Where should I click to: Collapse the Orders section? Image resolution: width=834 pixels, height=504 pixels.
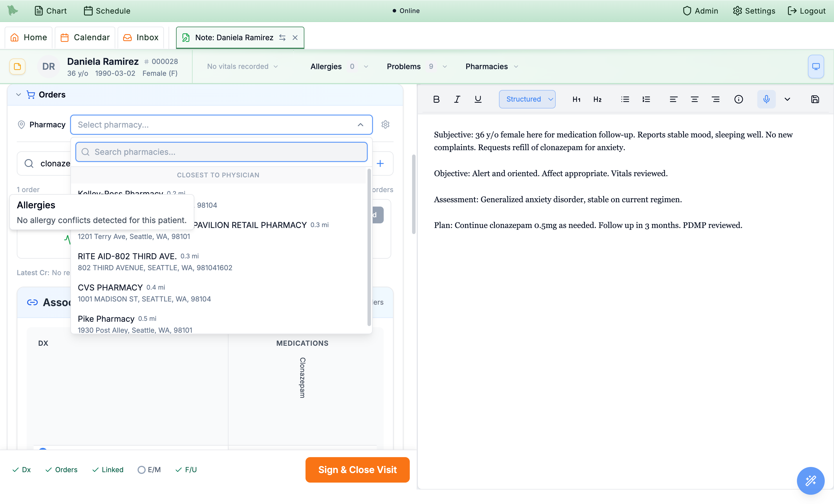(x=19, y=95)
